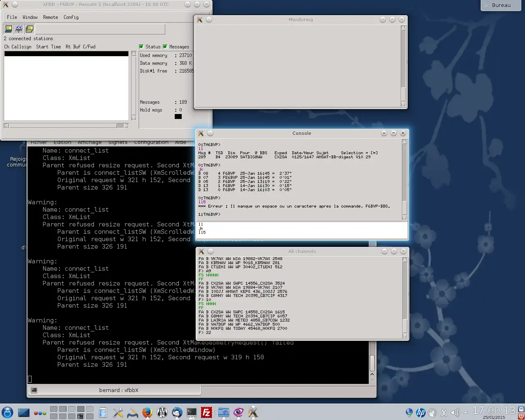Open the file manager folder taskbar icon
Viewport: 525px width, 420px height.
[224, 412]
